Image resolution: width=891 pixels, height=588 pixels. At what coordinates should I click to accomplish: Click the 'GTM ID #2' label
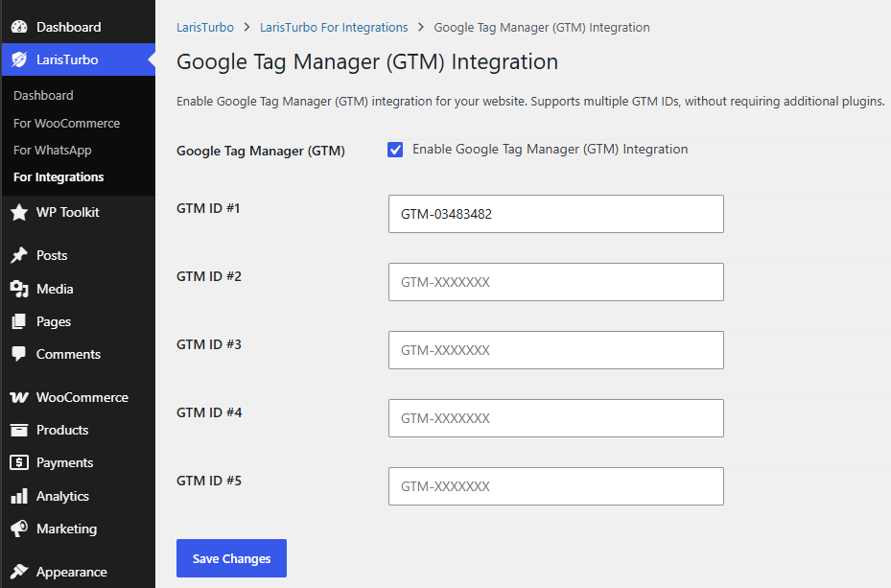point(209,276)
